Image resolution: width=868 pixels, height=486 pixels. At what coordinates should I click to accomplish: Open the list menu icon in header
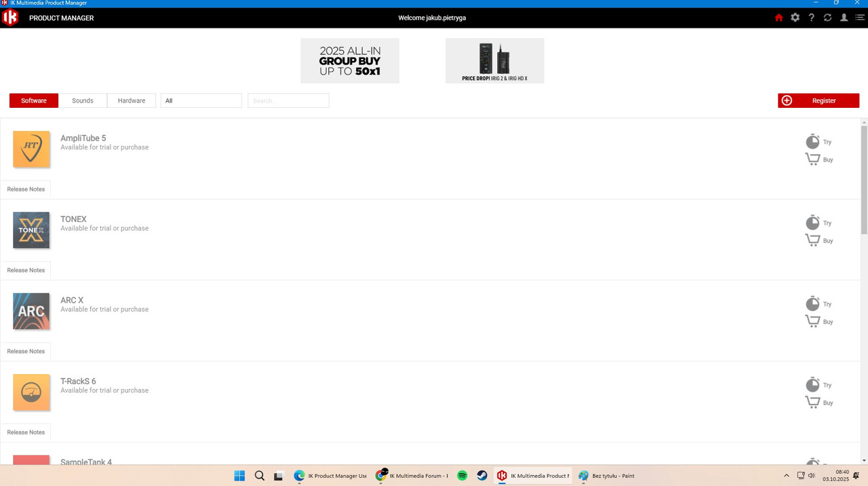point(860,18)
